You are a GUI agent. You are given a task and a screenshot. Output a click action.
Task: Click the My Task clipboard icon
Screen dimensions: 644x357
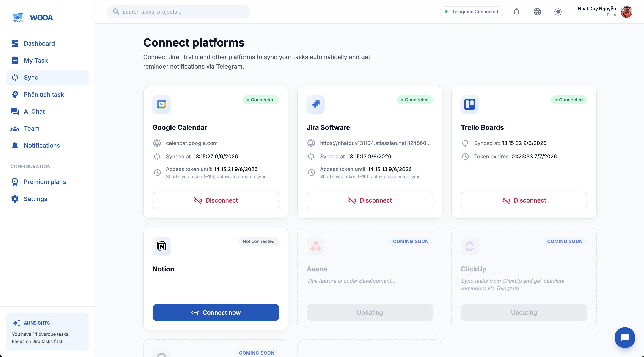pos(15,60)
